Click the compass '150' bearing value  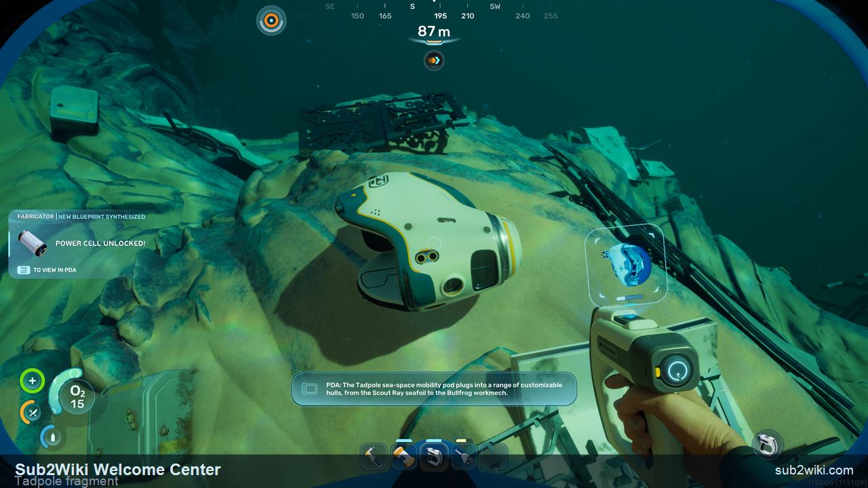point(357,16)
